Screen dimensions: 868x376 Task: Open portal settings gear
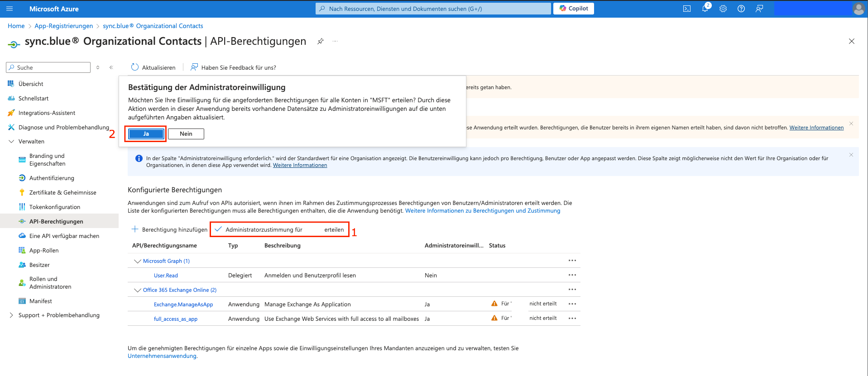coord(723,9)
